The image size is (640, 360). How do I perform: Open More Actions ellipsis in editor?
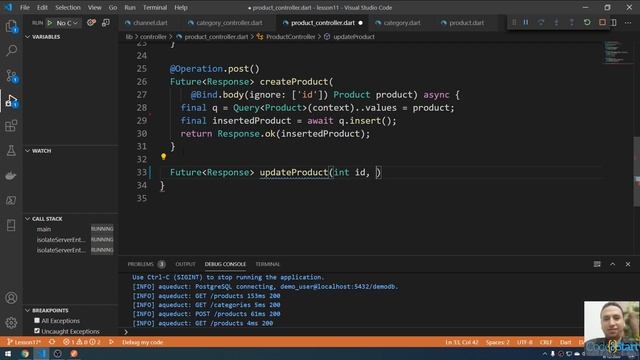(x=628, y=22)
